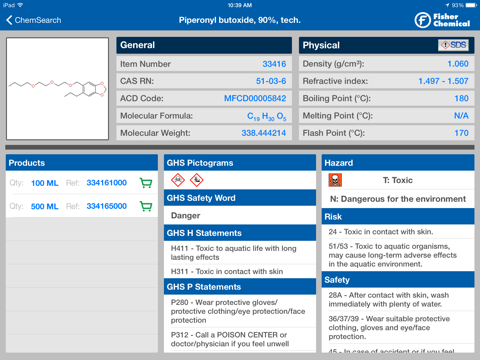Select the item number 33416
The width and height of the screenshot is (480, 360).
tap(274, 64)
